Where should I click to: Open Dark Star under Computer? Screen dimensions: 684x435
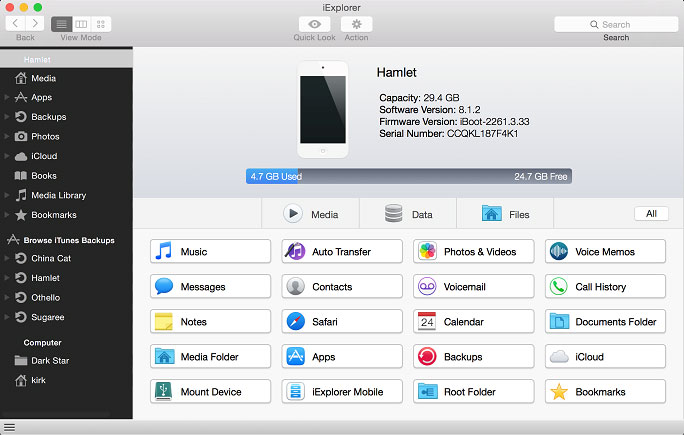66,361
